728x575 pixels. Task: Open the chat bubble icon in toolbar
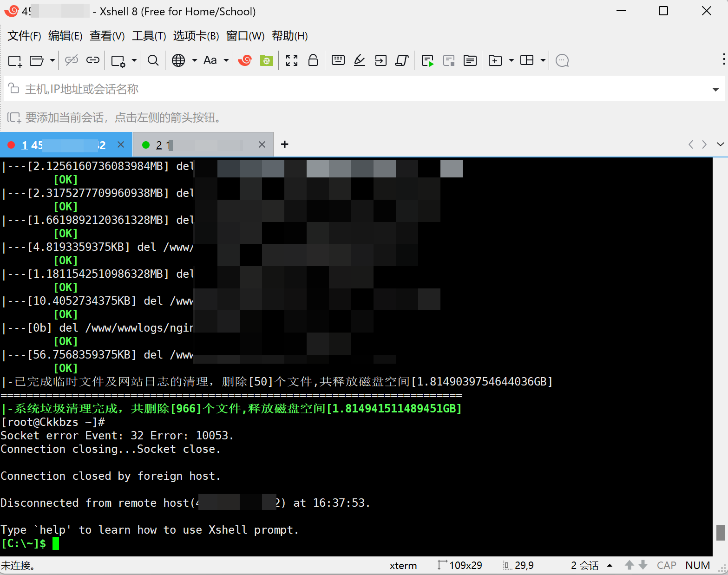562,60
